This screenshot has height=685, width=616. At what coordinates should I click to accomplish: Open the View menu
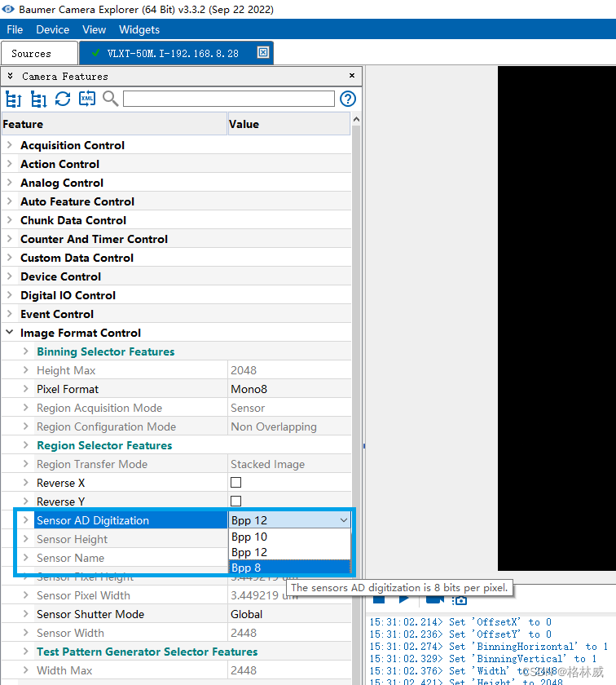95,29
